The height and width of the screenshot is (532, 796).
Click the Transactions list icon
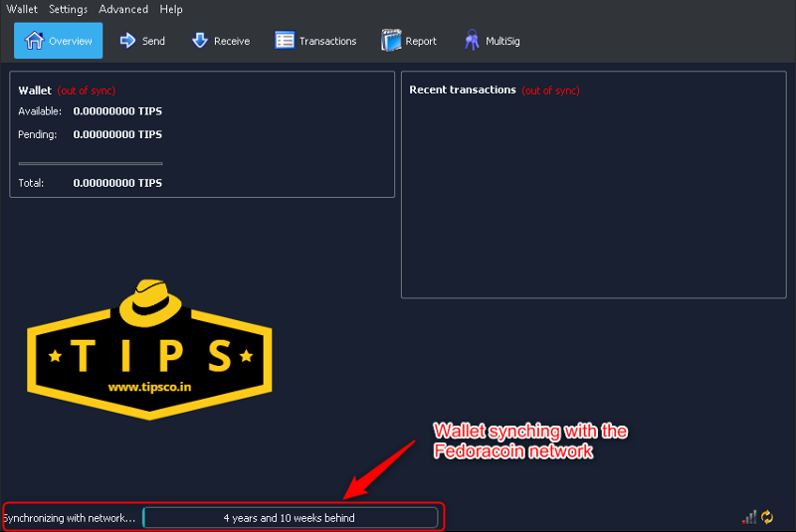click(x=285, y=41)
